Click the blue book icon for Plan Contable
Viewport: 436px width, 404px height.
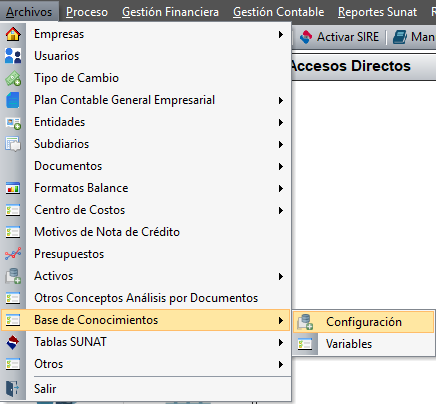pos(13,100)
